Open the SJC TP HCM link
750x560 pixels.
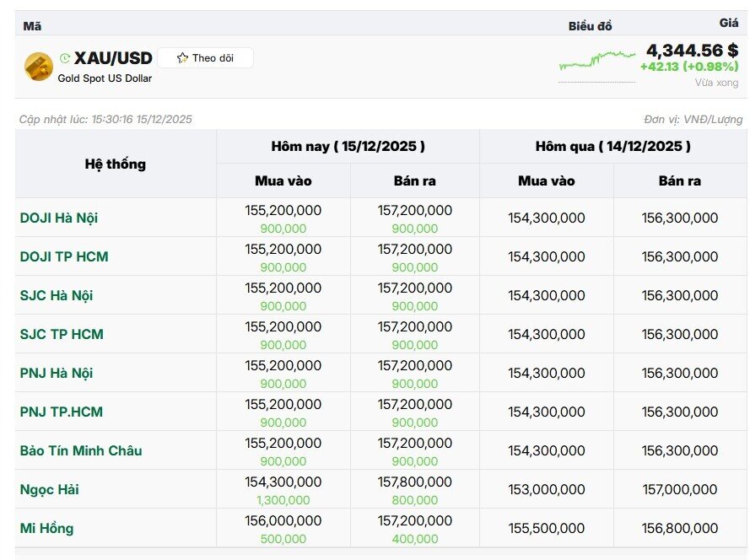point(62,334)
